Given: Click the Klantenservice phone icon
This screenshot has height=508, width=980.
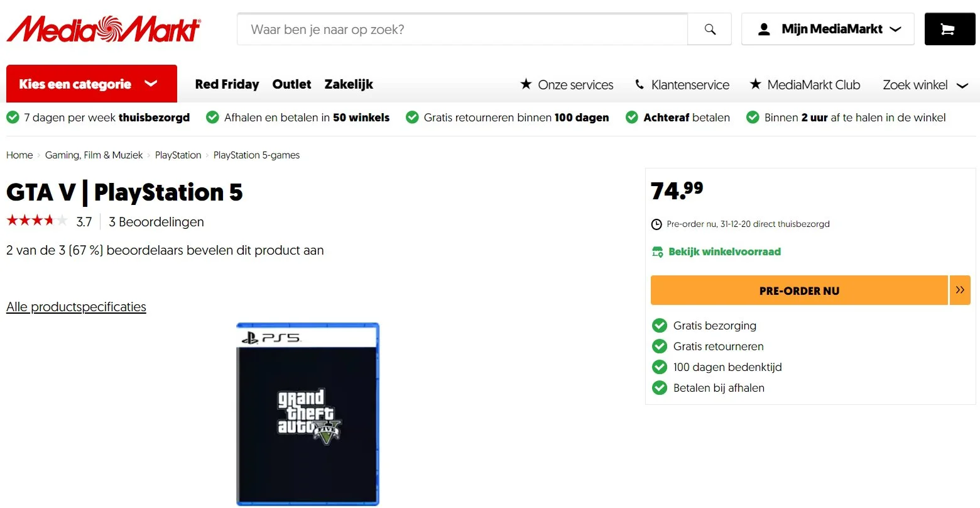Looking at the screenshot, I should 640,84.
